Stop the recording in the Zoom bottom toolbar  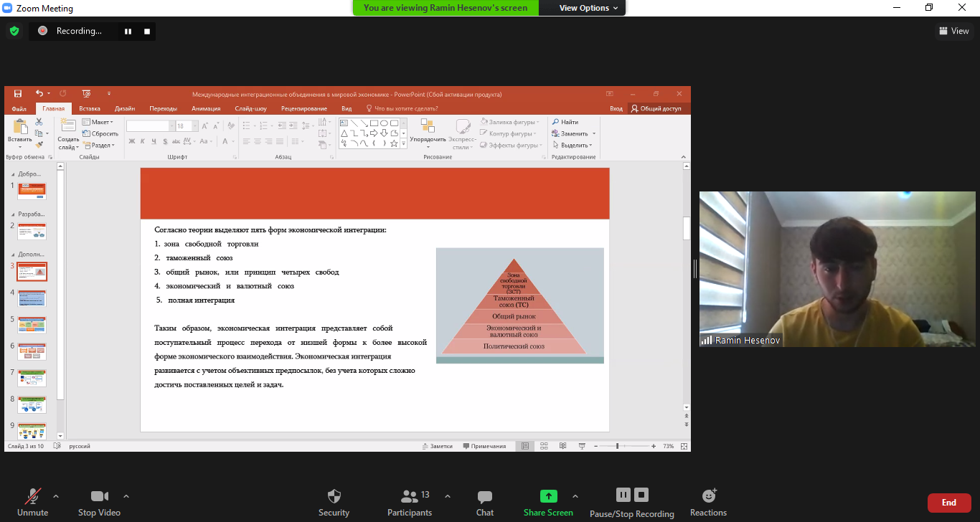[x=641, y=495]
